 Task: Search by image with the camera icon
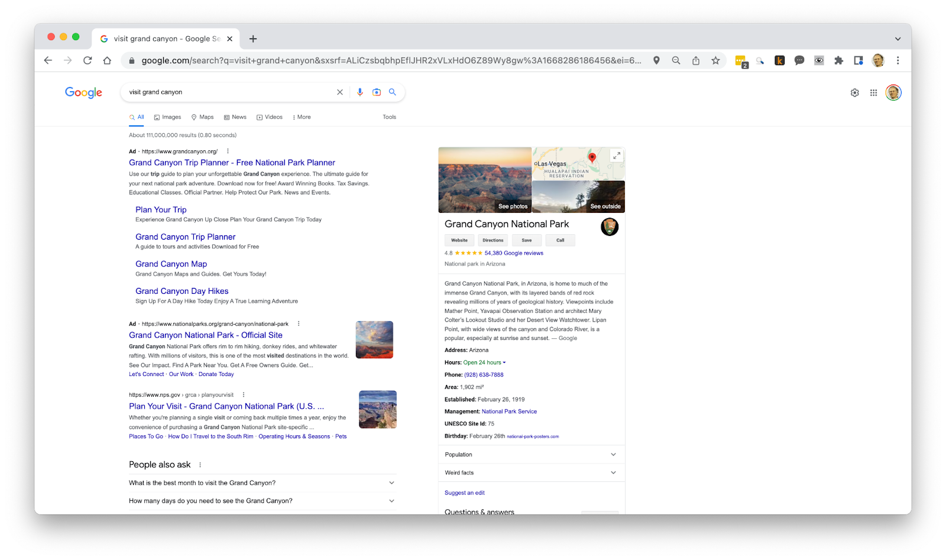[377, 92]
